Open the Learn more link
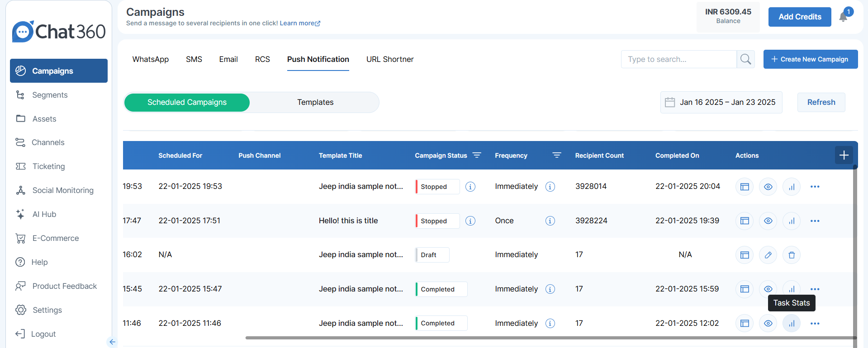Screen dimensions: 868x348 point(300,23)
